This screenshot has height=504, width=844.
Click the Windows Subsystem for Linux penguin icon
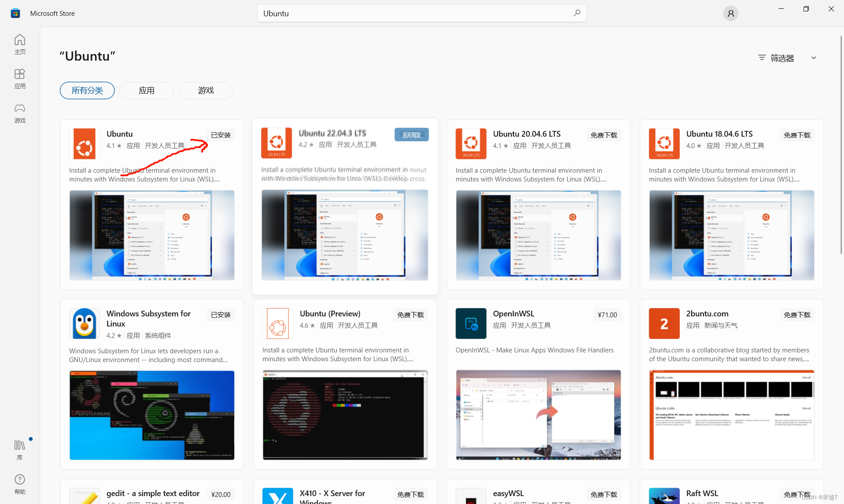pyautogui.click(x=84, y=323)
